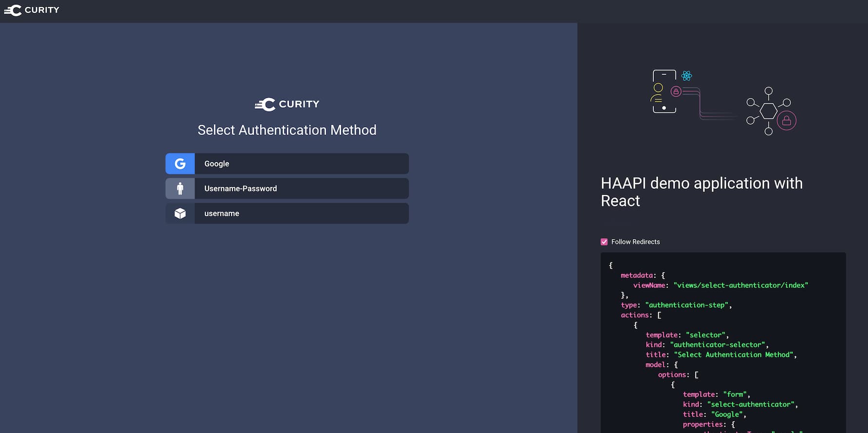The width and height of the screenshot is (868, 433).
Task: Click the "model" key in the JSON panel
Action: (655, 365)
